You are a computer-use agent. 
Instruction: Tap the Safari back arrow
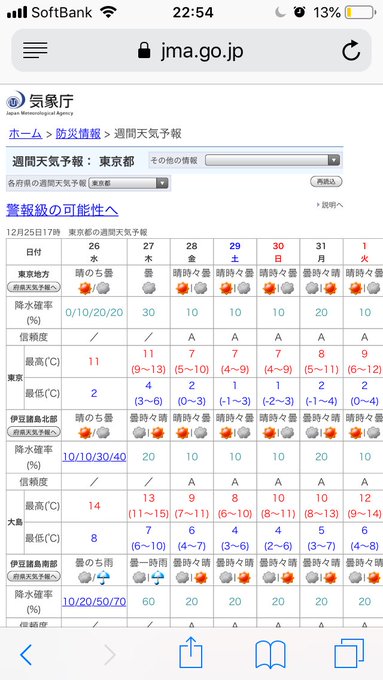click(x=26, y=654)
